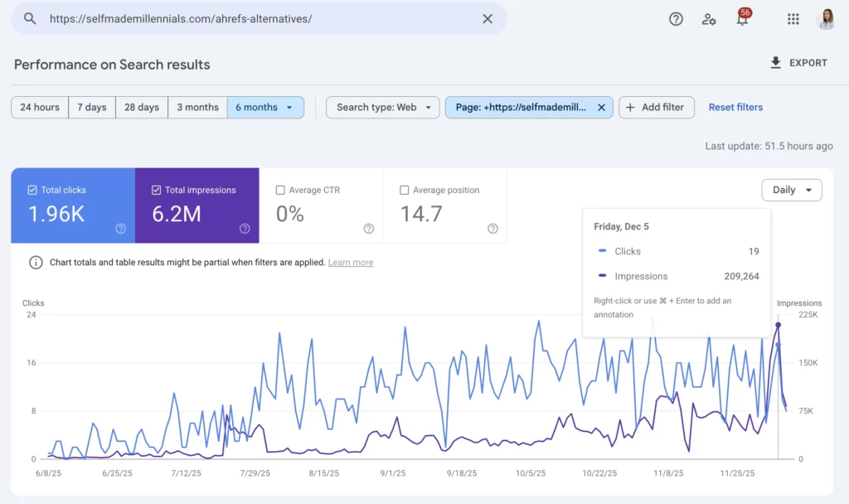Clear the URL with the X icon
This screenshot has height=504, width=849.
(488, 18)
